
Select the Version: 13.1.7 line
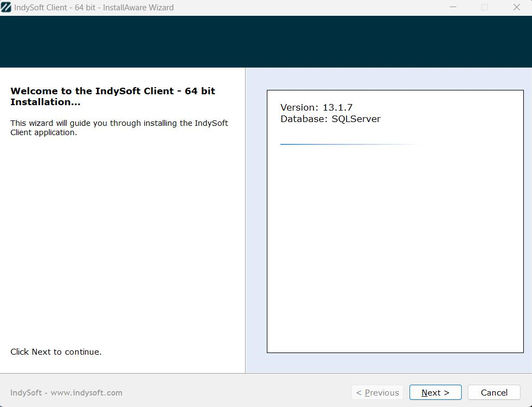(x=316, y=107)
